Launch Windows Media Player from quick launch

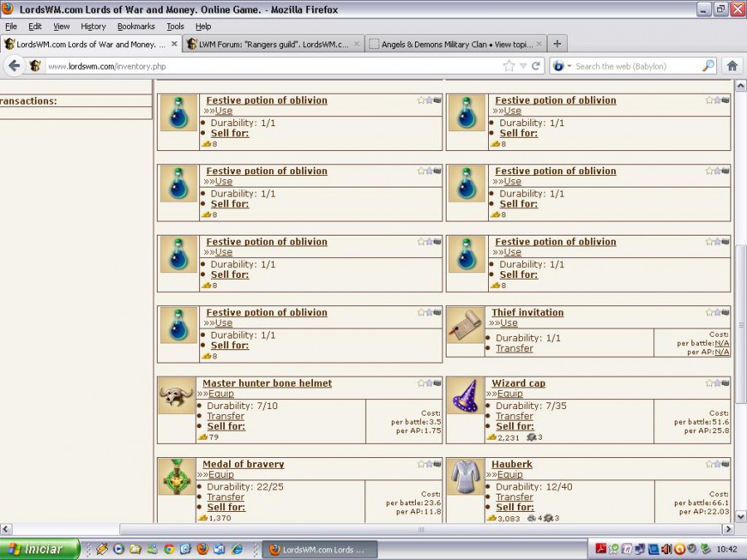119,549
